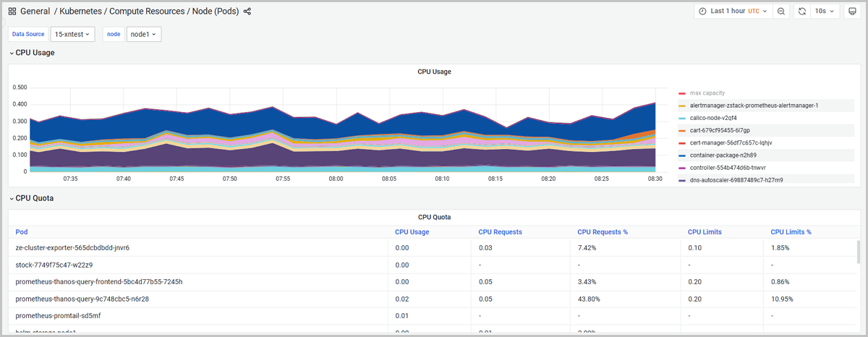Click the General breadcrumb link
868x337 pixels.
tap(35, 12)
